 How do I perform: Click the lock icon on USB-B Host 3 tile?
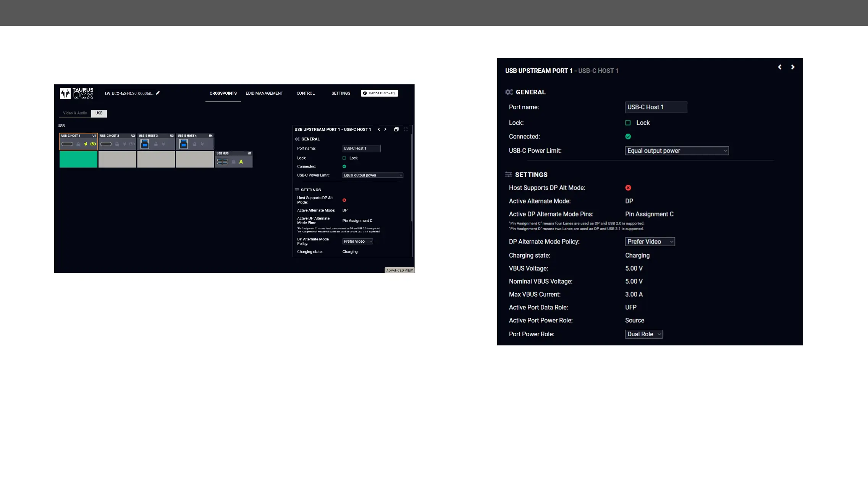pos(156,144)
